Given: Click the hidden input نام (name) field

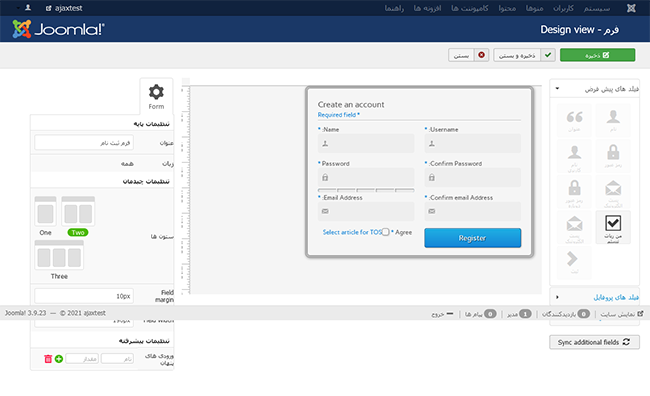Looking at the screenshot, I should (117, 358).
